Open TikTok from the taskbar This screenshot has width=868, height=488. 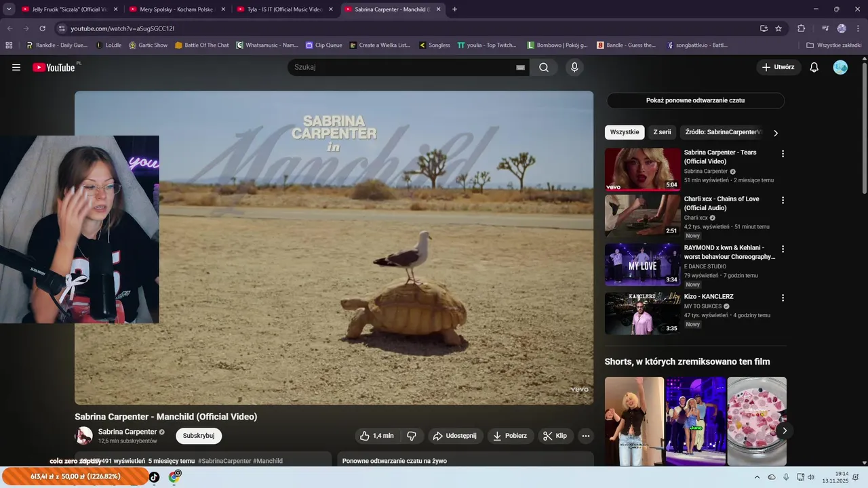point(154,477)
